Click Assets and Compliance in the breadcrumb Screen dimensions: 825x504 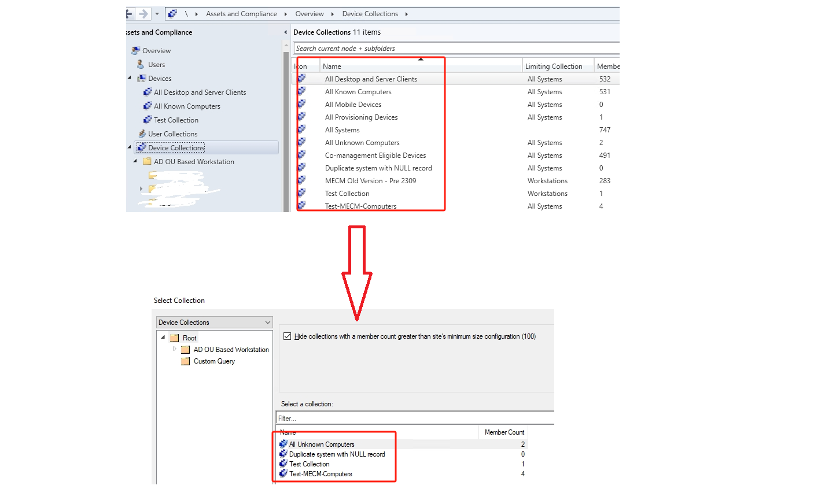click(x=241, y=13)
